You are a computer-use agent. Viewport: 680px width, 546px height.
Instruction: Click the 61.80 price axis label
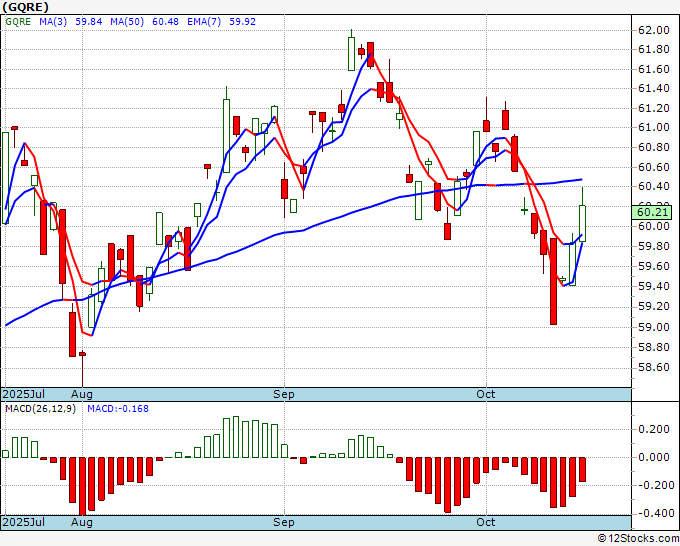click(654, 49)
